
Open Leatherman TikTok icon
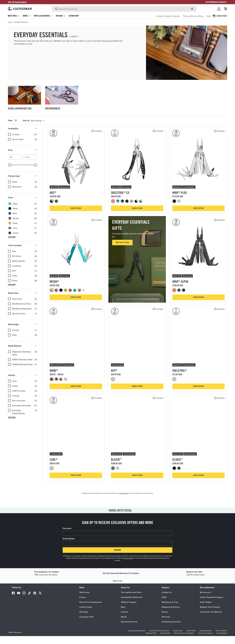29,593
